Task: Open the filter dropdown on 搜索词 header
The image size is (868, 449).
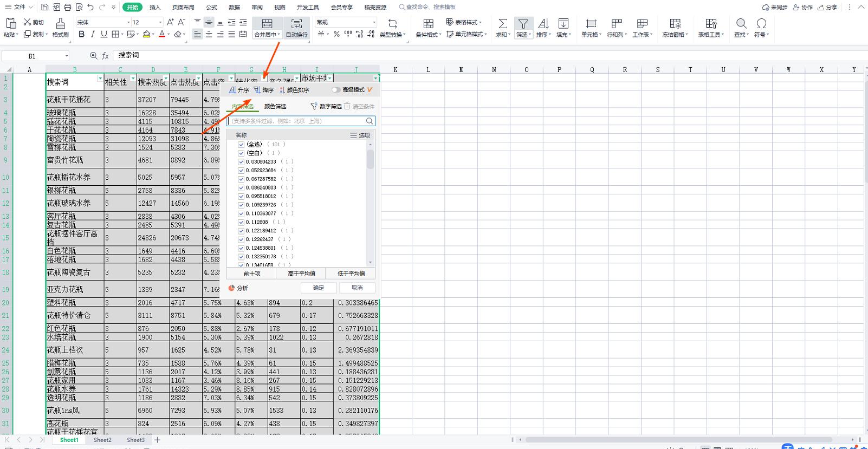Action: 100,79
